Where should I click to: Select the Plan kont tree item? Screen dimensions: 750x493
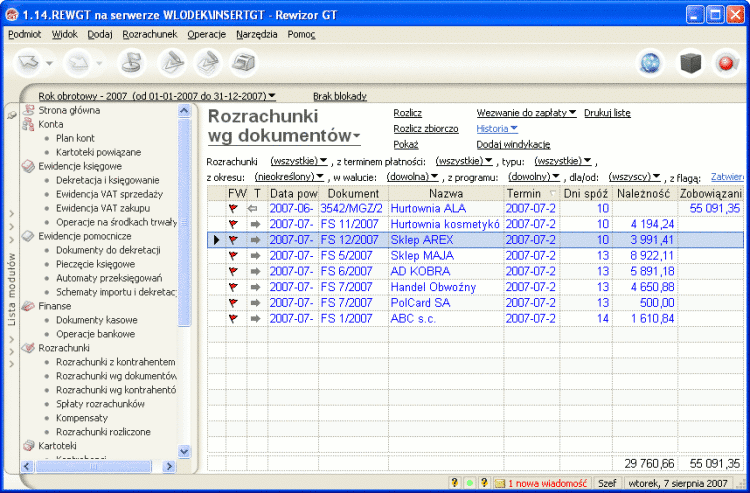pyautogui.click(x=76, y=138)
